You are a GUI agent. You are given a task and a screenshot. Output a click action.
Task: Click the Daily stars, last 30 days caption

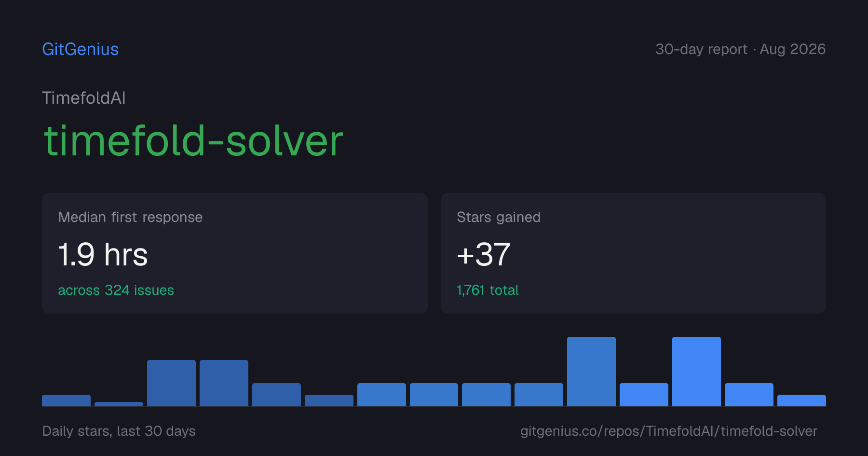tap(119, 431)
